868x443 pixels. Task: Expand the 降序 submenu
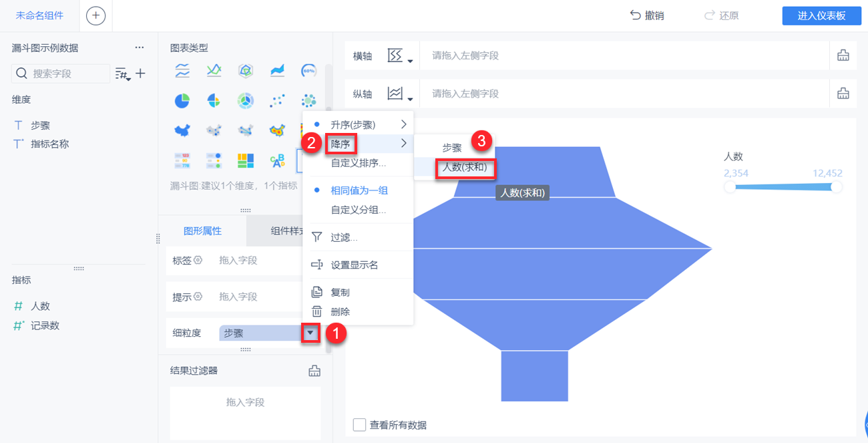click(359, 143)
